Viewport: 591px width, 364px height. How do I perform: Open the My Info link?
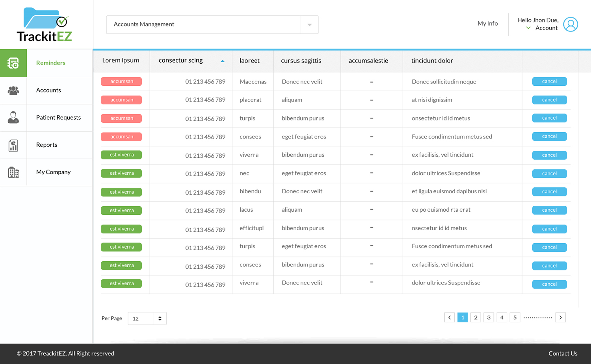[487, 24]
